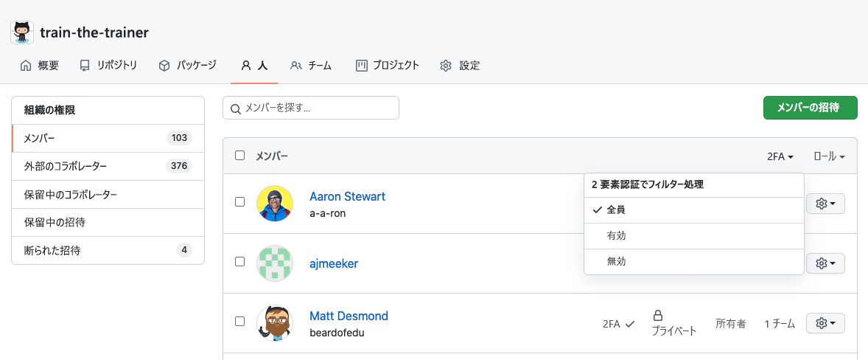Image resolution: width=868 pixels, height=360 pixels.
Task: Open Matt Desmond's gear settings dropdown
Action: click(825, 323)
